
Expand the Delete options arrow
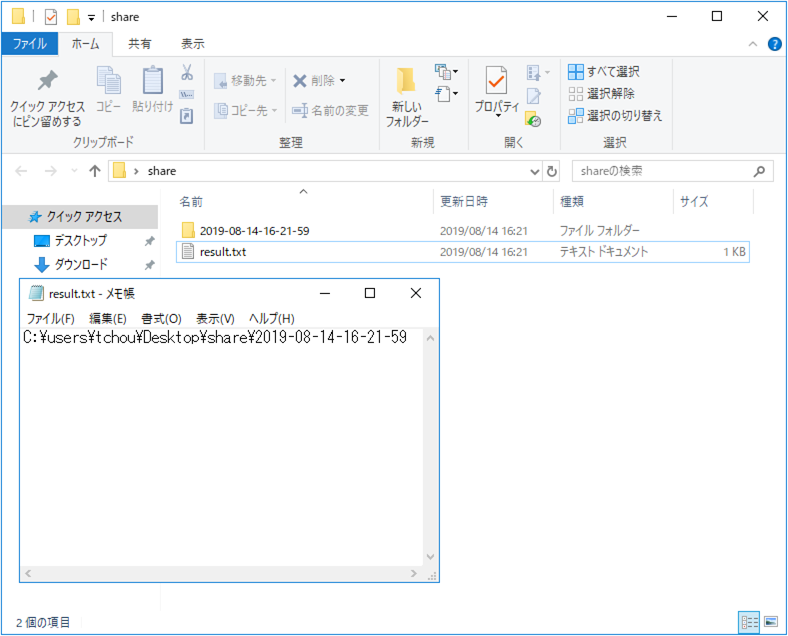tap(343, 80)
